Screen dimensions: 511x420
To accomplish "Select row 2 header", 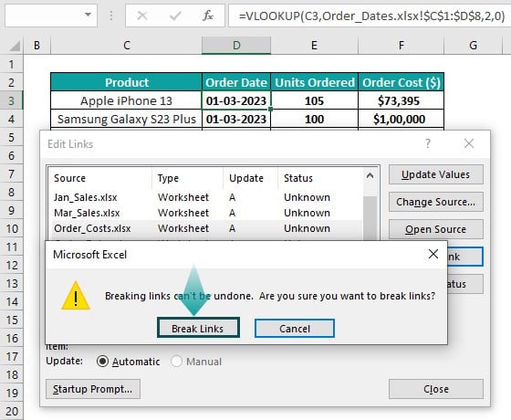I will click(11, 82).
